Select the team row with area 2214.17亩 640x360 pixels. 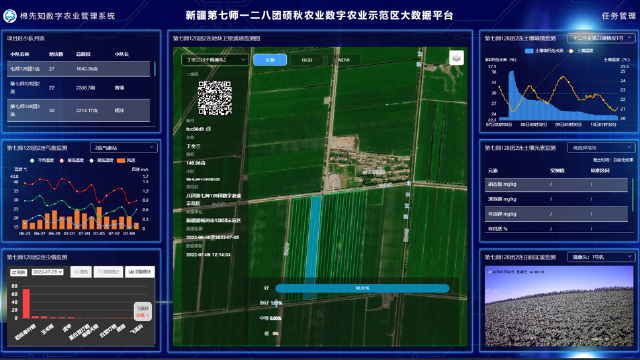[x=78, y=110]
